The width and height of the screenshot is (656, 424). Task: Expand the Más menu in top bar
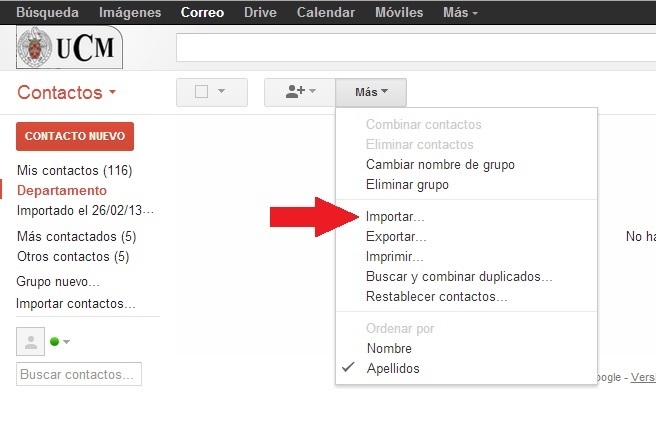pos(460,12)
